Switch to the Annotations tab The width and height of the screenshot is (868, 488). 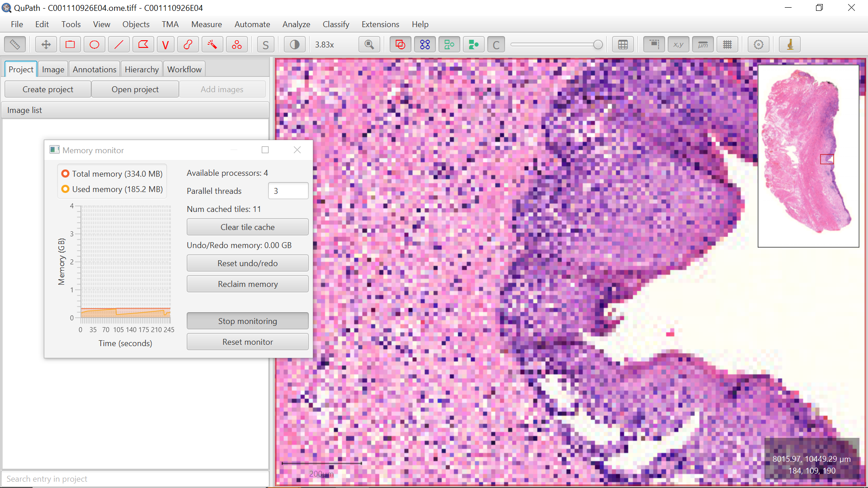(94, 69)
